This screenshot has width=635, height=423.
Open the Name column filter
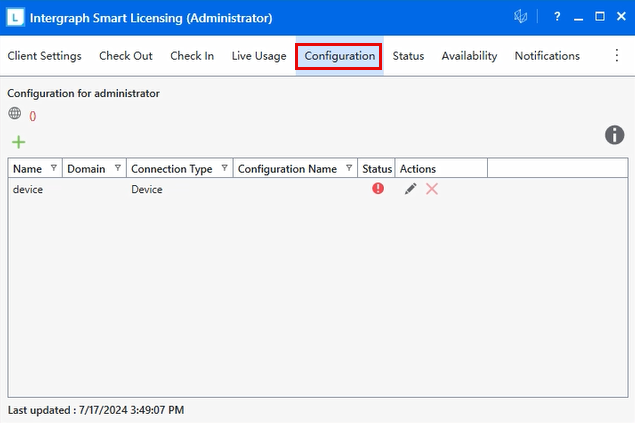(53, 168)
